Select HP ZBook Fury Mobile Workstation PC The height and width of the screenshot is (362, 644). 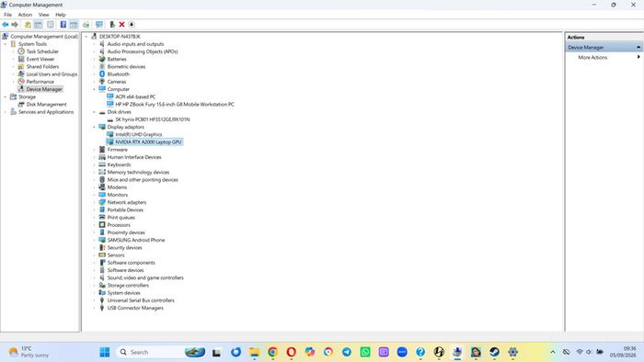tap(175, 105)
